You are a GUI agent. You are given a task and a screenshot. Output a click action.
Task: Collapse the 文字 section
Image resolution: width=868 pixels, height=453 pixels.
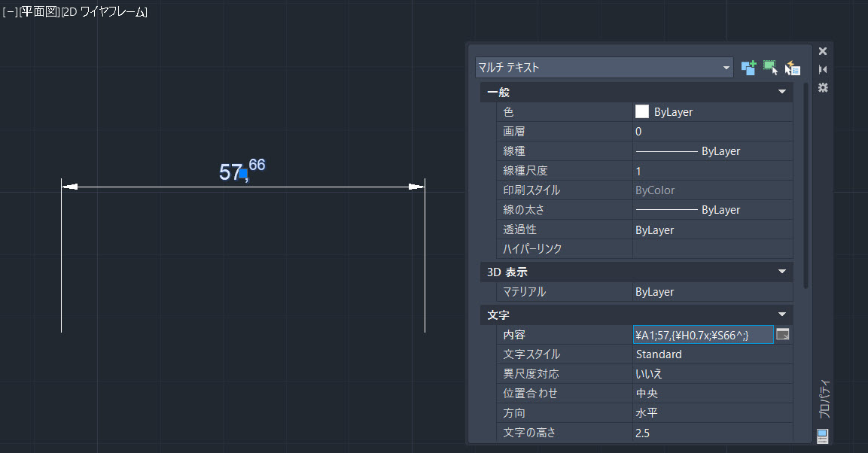pos(781,315)
